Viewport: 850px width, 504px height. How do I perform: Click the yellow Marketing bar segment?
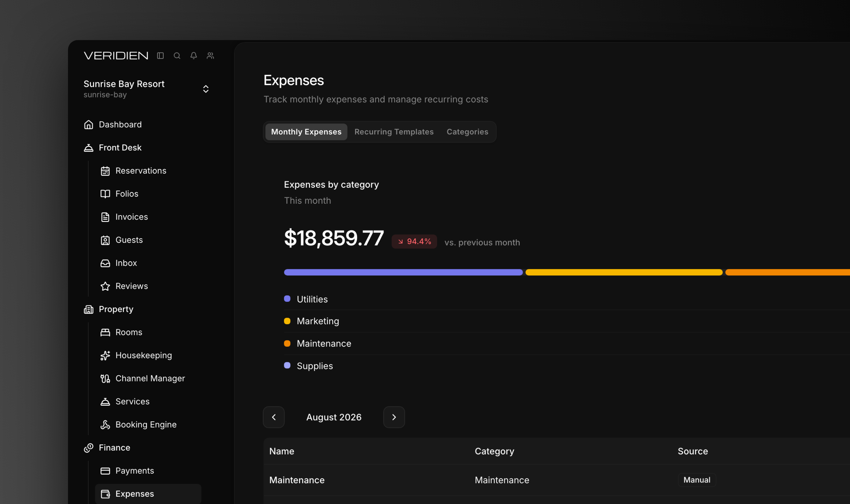624,272
